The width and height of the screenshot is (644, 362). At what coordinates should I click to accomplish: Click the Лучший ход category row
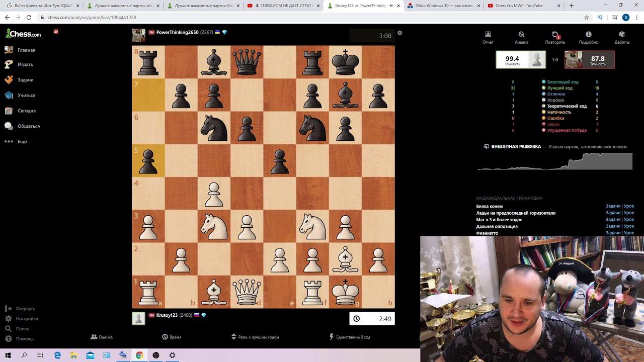555,88
